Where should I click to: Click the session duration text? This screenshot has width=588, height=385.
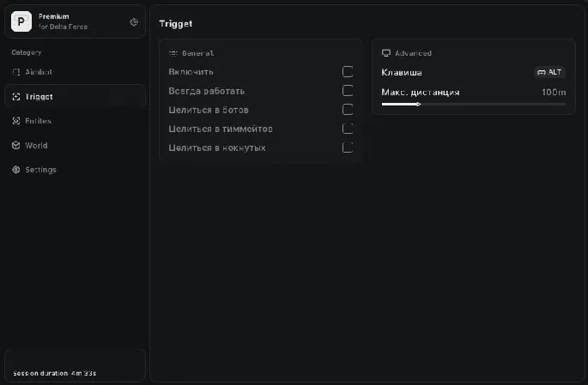point(54,373)
